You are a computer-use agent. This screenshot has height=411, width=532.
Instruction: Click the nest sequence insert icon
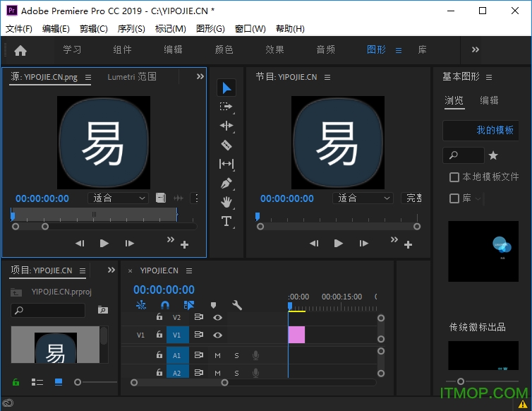(141, 305)
